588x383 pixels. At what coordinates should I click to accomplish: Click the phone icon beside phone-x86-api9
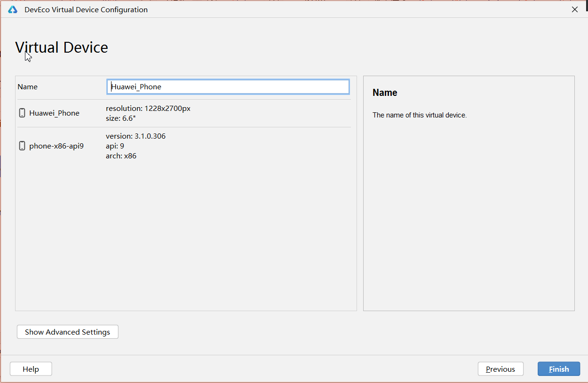tap(22, 146)
